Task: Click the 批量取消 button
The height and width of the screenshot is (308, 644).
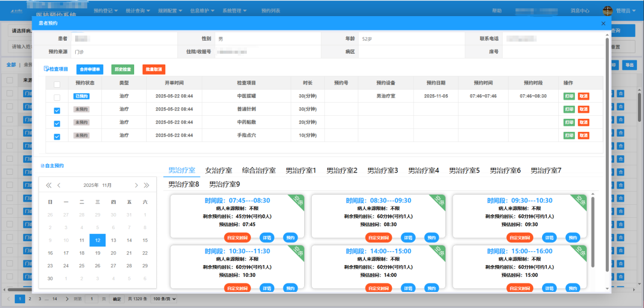Action: [x=154, y=69]
